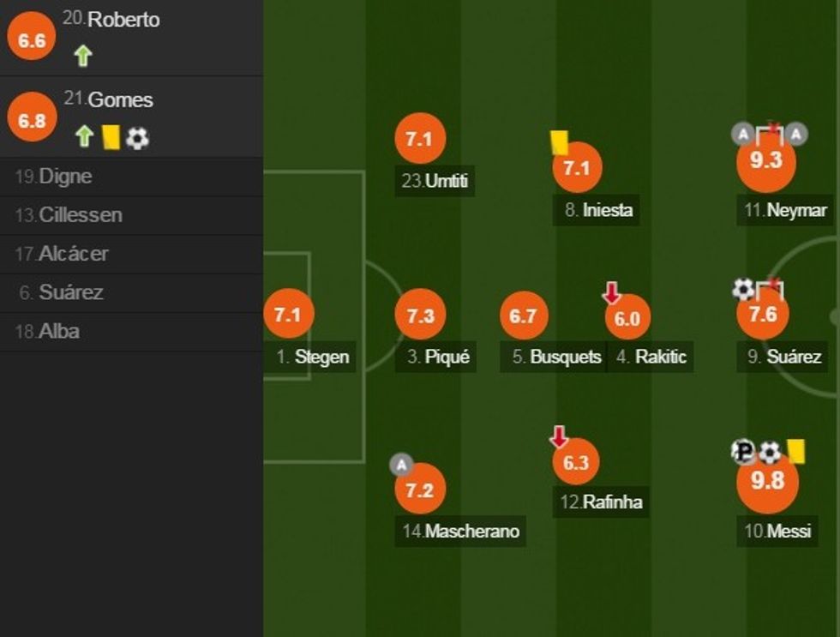840x637 pixels.
Task: Click the red substituted-off arrow above Rakitic
Action: point(611,294)
